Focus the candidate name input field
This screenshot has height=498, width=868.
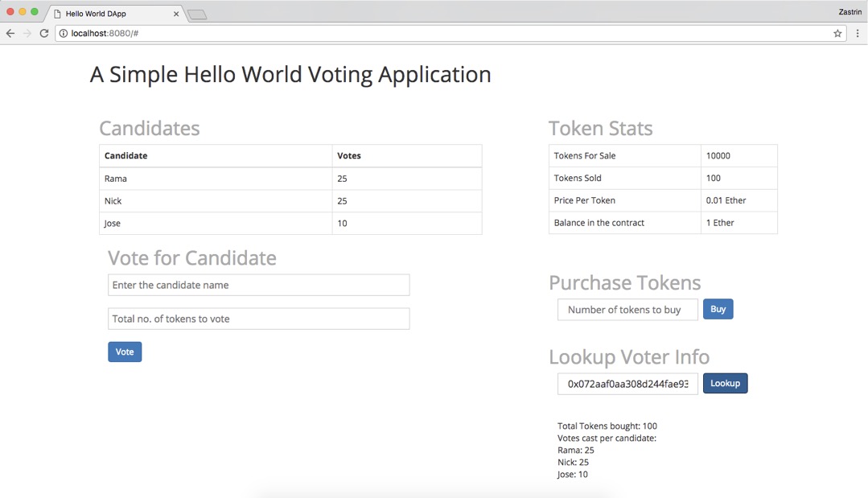pos(258,285)
